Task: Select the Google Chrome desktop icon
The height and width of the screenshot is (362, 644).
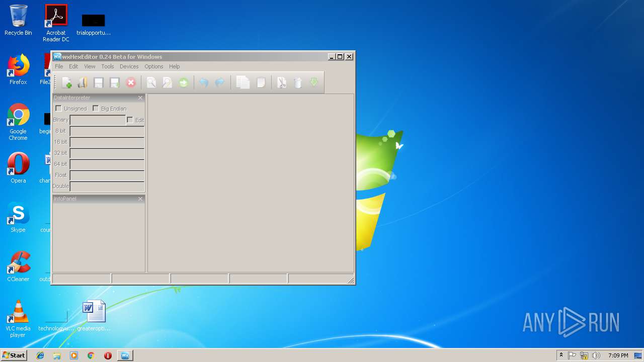Action: (x=18, y=122)
